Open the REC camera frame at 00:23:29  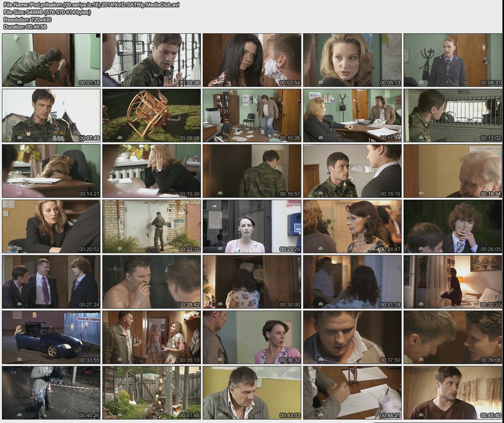pos(252,226)
